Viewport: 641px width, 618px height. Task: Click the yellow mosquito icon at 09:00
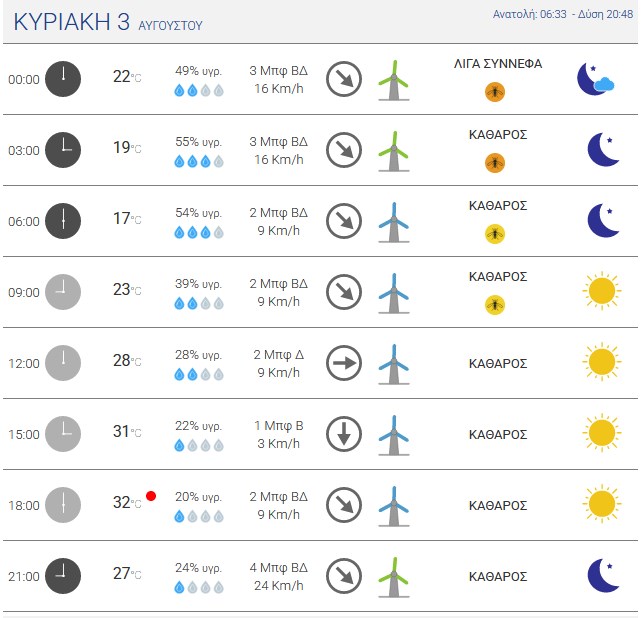coord(495,305)
